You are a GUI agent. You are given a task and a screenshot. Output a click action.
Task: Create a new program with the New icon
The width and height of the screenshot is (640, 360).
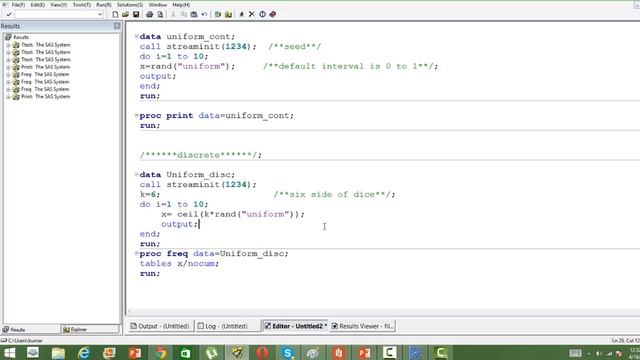click(x=115, y=14)
